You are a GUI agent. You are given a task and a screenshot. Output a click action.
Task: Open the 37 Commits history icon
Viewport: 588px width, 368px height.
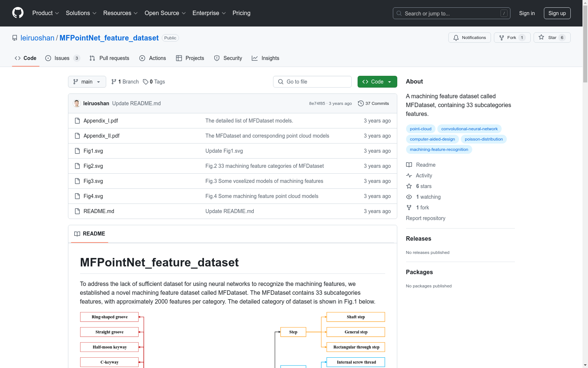(x=361, y=103)
